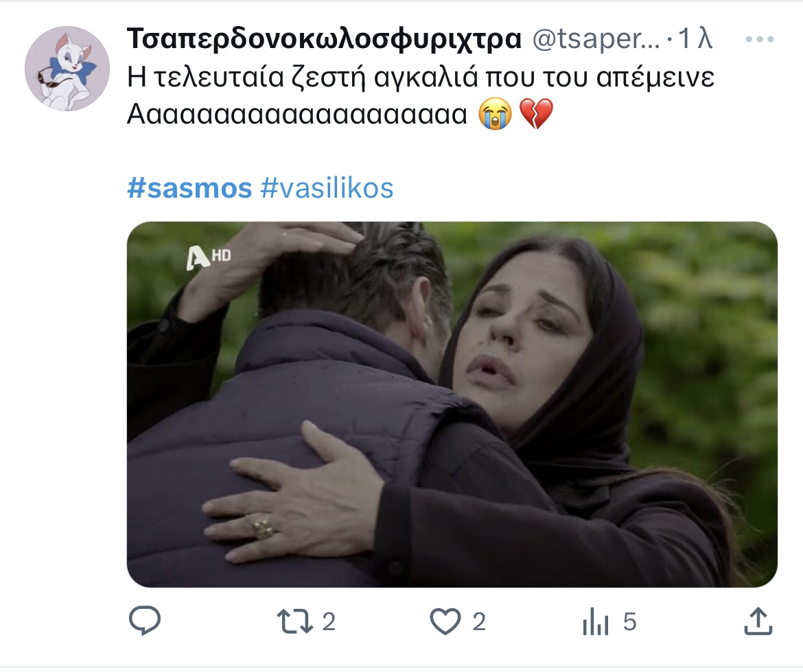
Task: Click the broken heart emoji in tweet
Action: coord(536,114)
